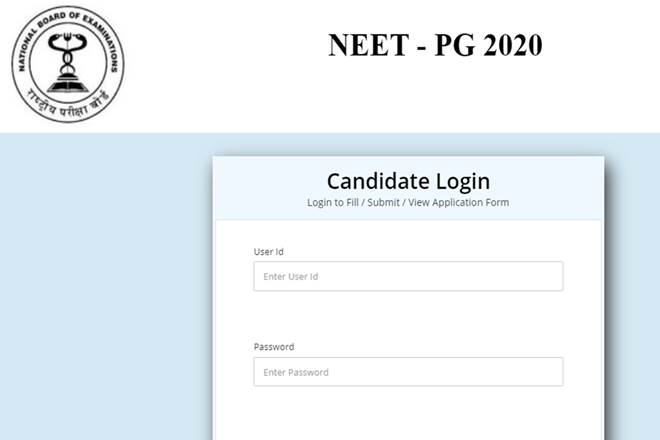Focus the 'Enter User Id' input field
This screenshot has width=660, height=440.
pos(408,276)
